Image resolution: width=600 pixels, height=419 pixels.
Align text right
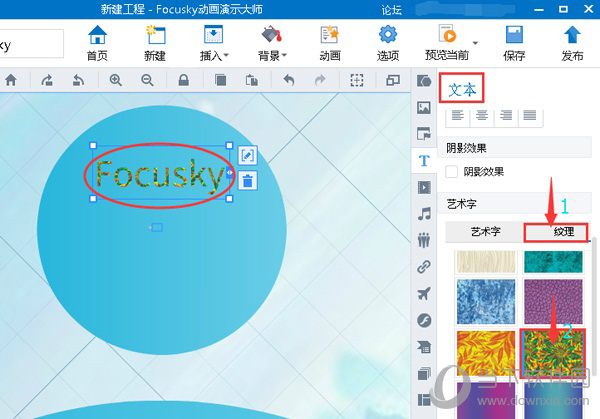click(506, 115)
